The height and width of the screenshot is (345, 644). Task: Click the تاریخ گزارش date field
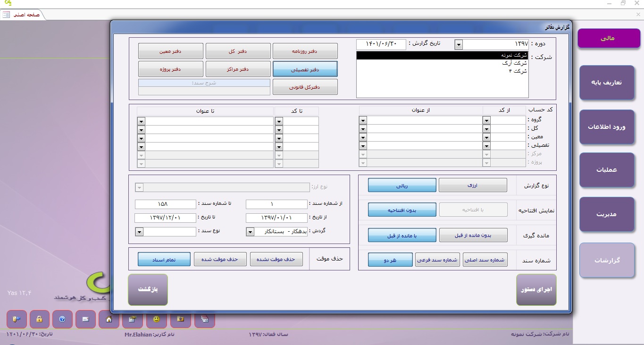pyautogui.click(x=381, y=44)
